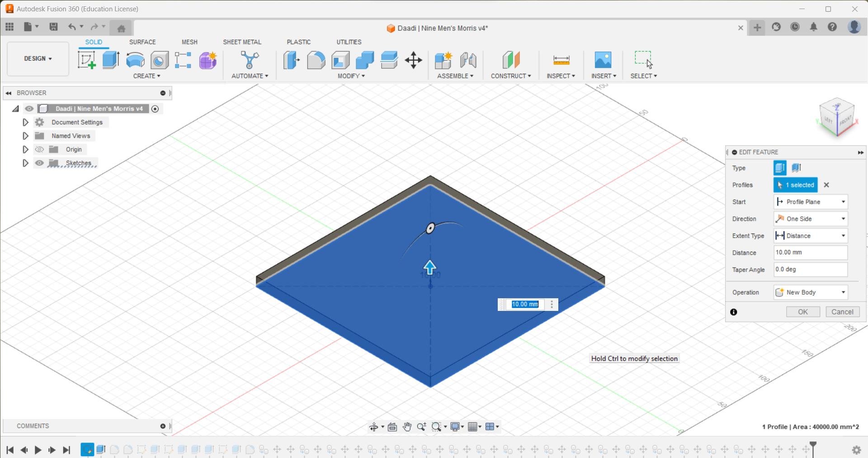Switch to the SHEET METAL tab
Screen dimensions: 868x458
(x=242, y=42)
